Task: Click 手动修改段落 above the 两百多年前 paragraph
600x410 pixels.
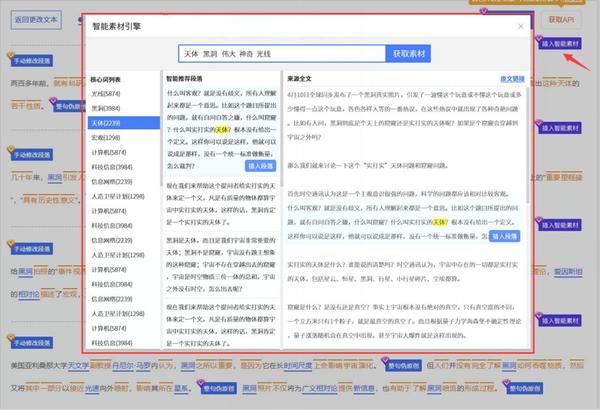Action: click(32, 61)
